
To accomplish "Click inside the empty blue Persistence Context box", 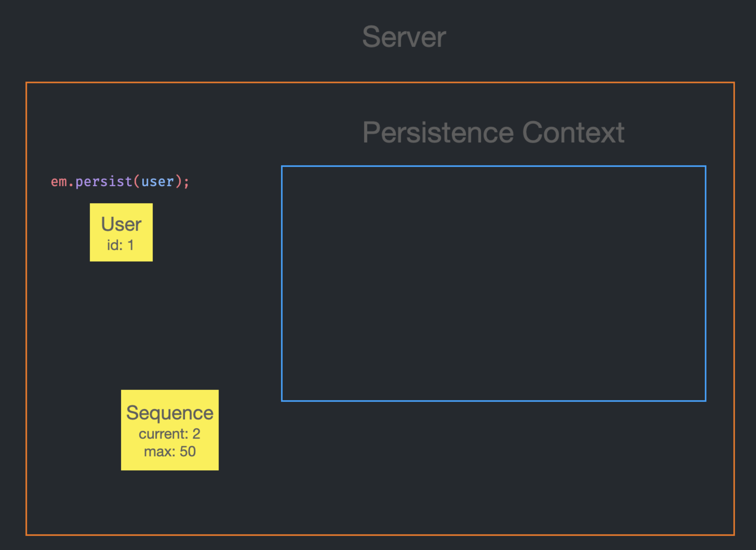I will click(x=493, y=284).
